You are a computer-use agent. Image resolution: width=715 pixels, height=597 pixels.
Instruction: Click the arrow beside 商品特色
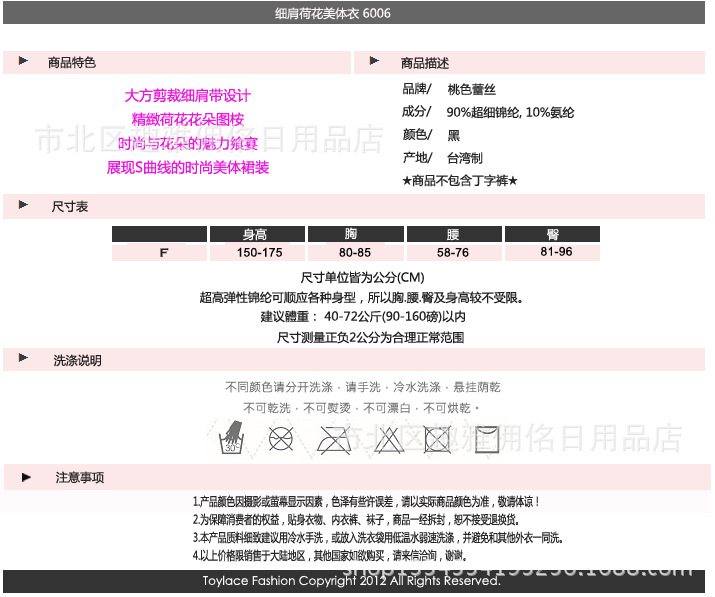pos(23,62)
